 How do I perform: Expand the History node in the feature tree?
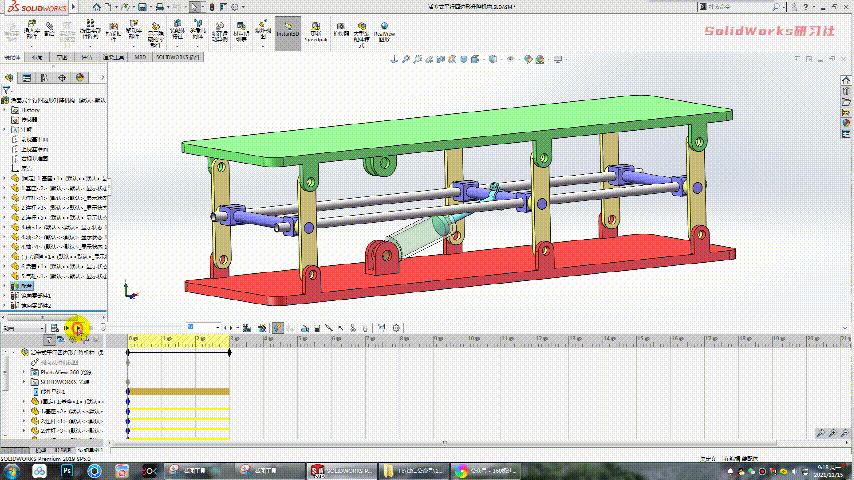tap(4, 110)
